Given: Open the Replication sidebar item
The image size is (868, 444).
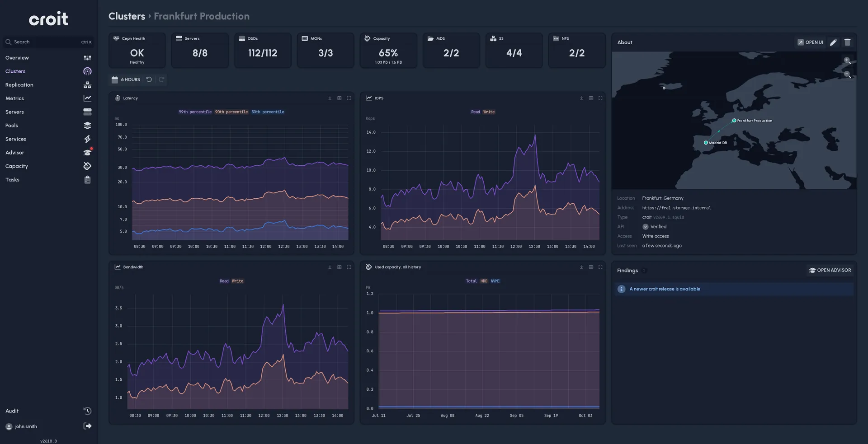Looking at the screenshot, I should (48, 85).
